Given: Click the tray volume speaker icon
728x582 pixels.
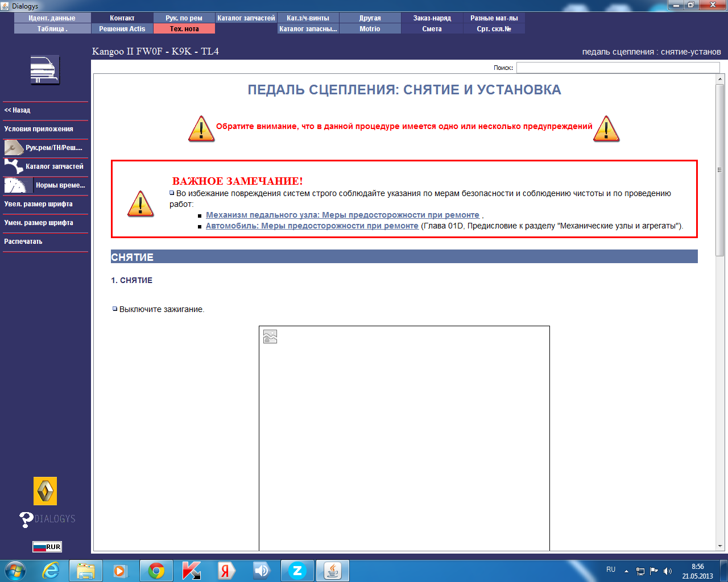Looking at the screenshot, I should click(667, 571).
